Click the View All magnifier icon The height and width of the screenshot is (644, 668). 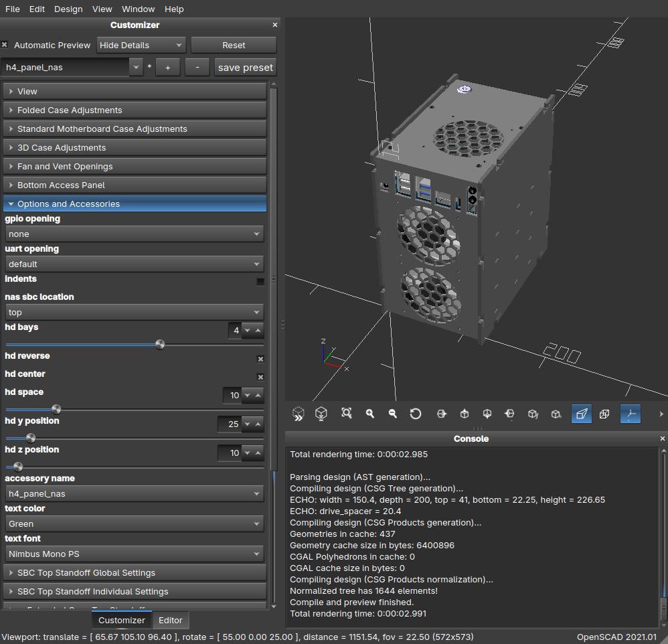tap(346, 414)
